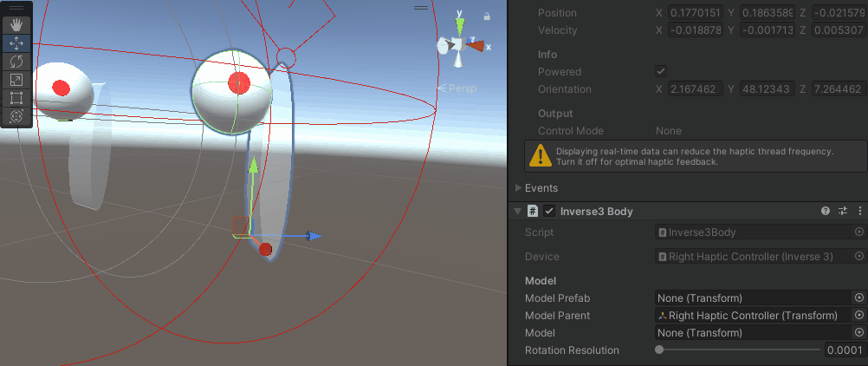This screenshot has width=868, height=366.
Task: Open object picker for Device field
Action: tap(859, 256)
